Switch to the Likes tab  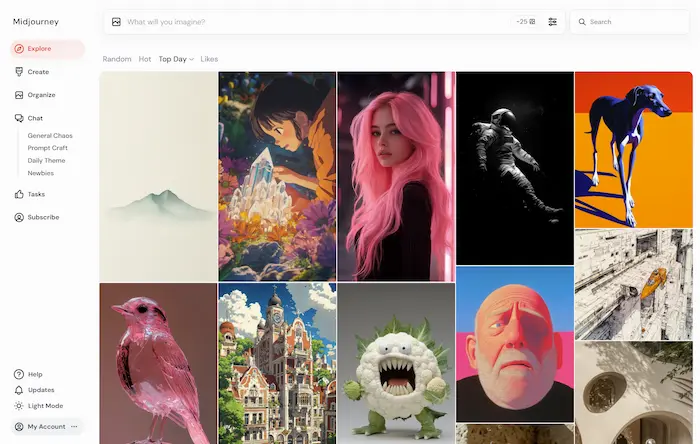point(209,59)
